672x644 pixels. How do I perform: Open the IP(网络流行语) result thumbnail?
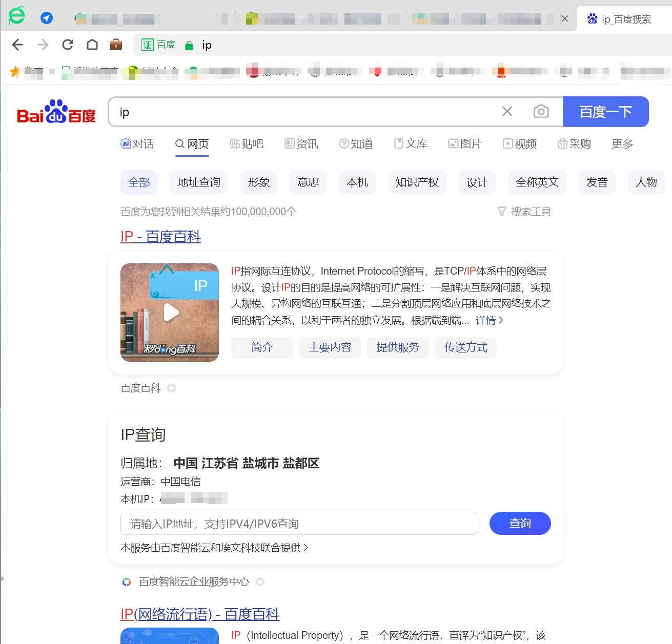pos(170,636)
